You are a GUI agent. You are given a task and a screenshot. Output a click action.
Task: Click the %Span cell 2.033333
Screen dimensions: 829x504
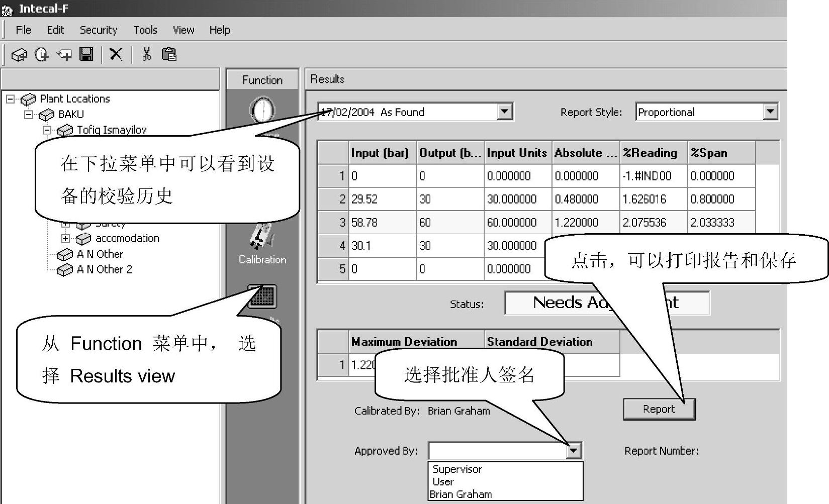coord(722,223)
